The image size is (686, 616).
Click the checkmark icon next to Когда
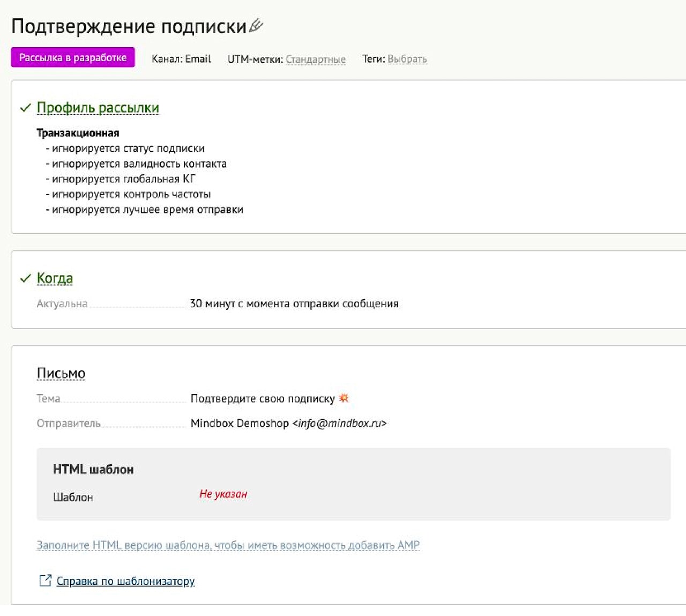[25, 279]
